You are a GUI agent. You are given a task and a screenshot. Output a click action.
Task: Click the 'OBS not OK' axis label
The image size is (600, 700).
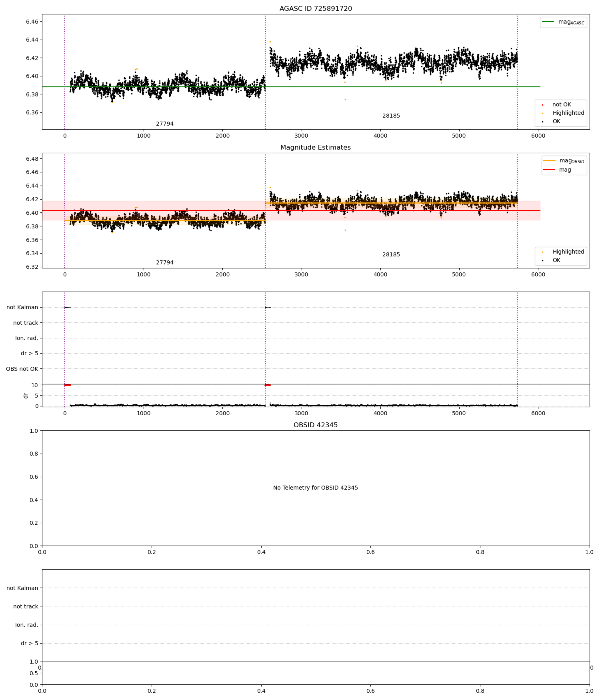pos(22,369)
